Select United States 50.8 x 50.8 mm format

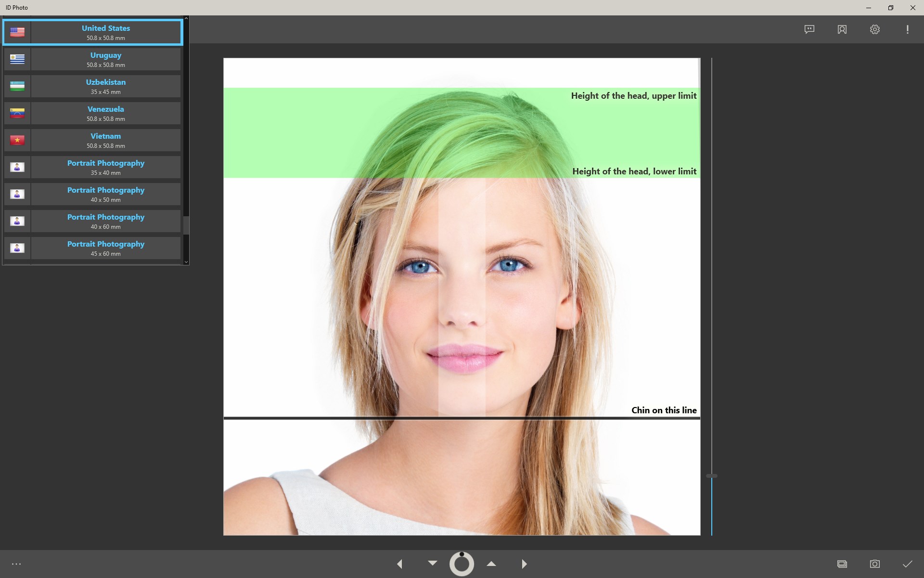click(105, 32)
